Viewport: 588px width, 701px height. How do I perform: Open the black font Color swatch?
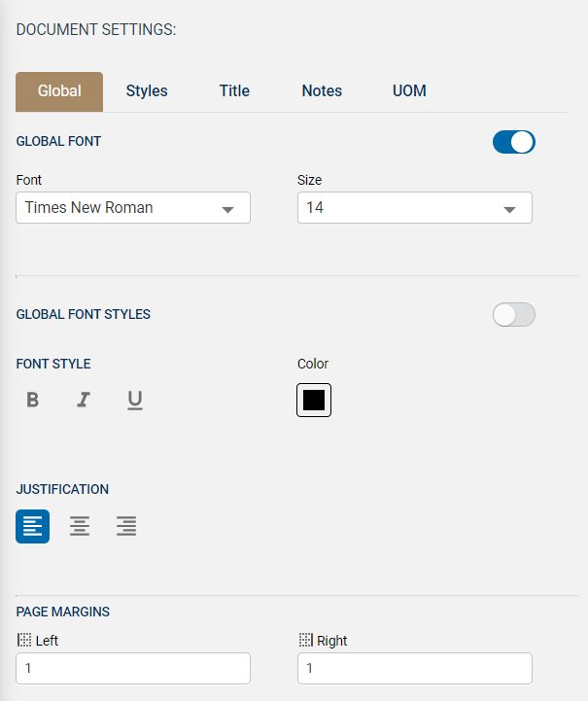[314, 400]
